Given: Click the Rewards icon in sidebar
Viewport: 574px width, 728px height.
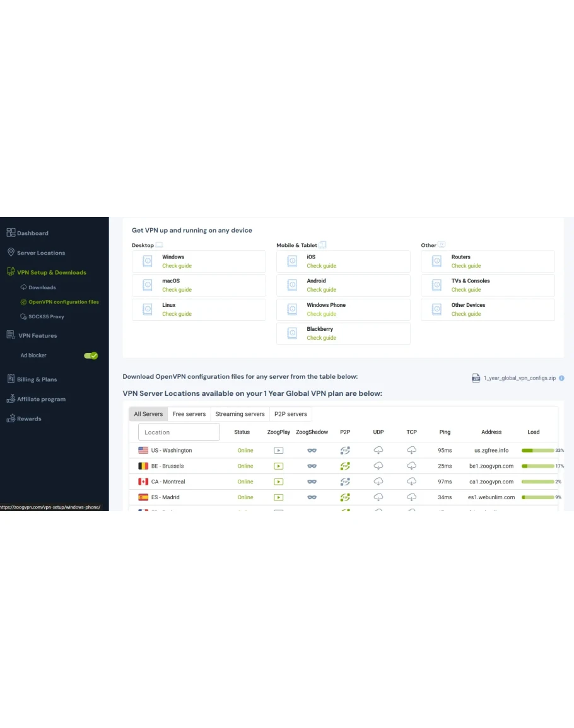Looking at the screenshot, I should (11, 419).
